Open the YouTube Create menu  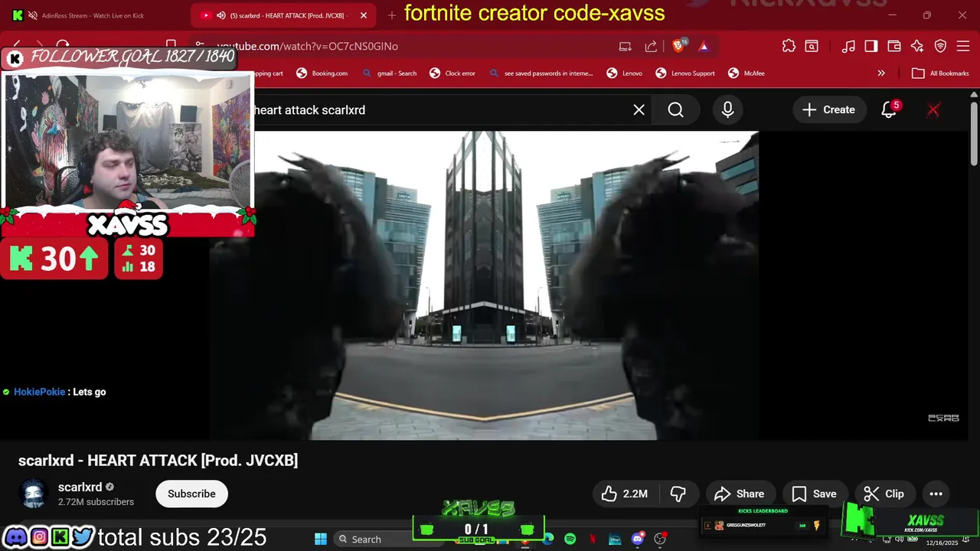pos(828,110)
